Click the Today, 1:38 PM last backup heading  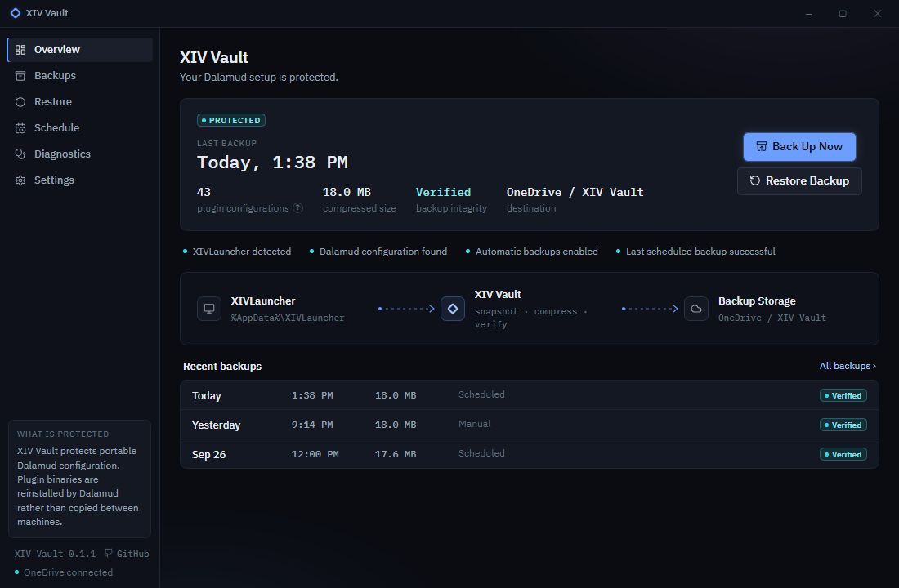272,163
